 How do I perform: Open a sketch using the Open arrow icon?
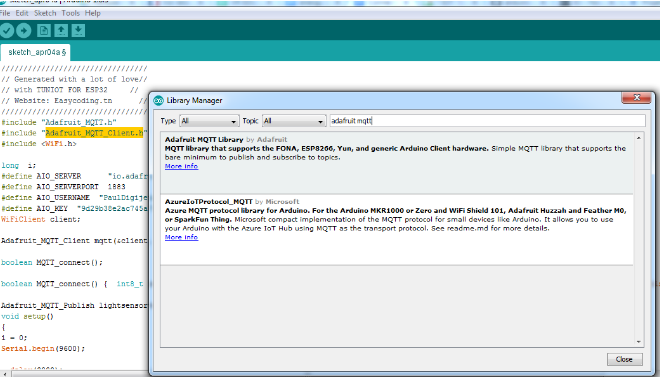pyautogui.click(x=61, y=30)
